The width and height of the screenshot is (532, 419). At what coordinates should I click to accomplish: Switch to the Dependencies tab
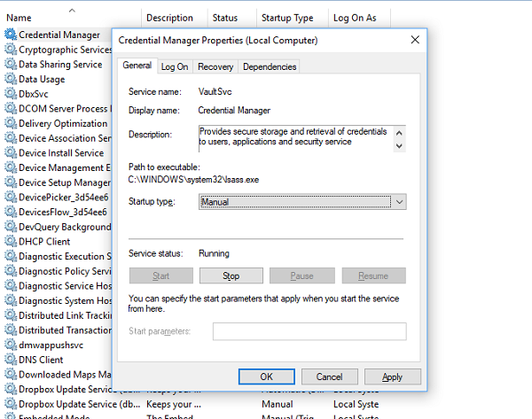(x=270, y=66)
